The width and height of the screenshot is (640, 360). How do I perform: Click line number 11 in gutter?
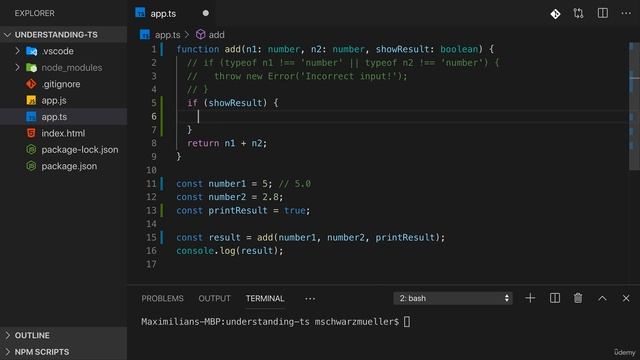coord(151,184)
